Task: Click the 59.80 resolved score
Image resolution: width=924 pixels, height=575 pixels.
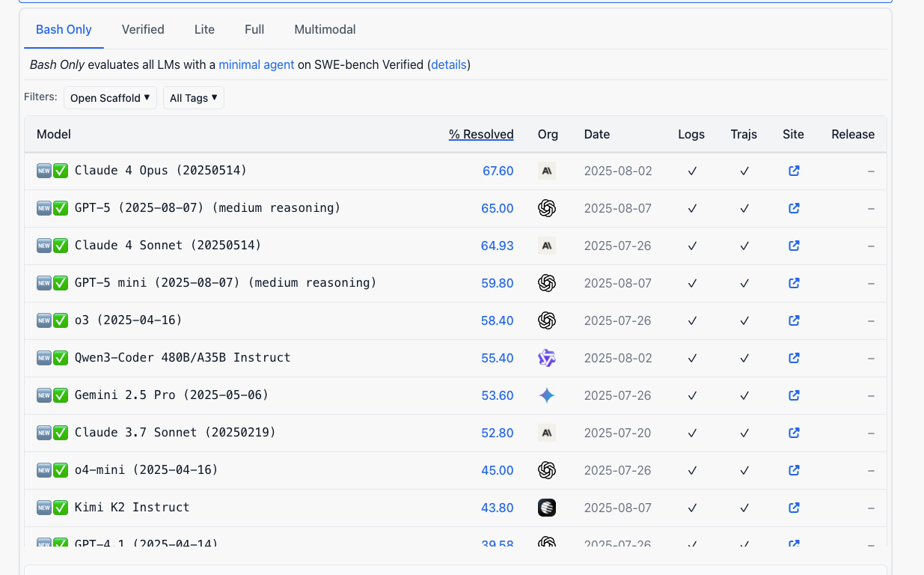Action: pos(498,284)
